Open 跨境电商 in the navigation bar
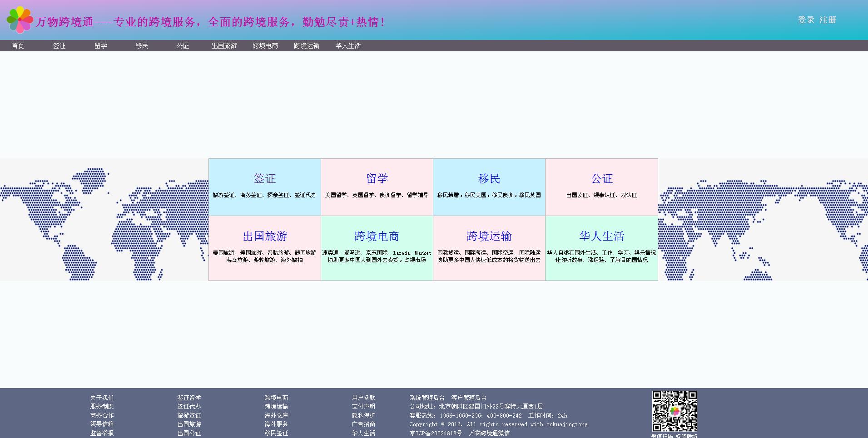The width and height of the screenshot is (868, 438). click(265, 46)
